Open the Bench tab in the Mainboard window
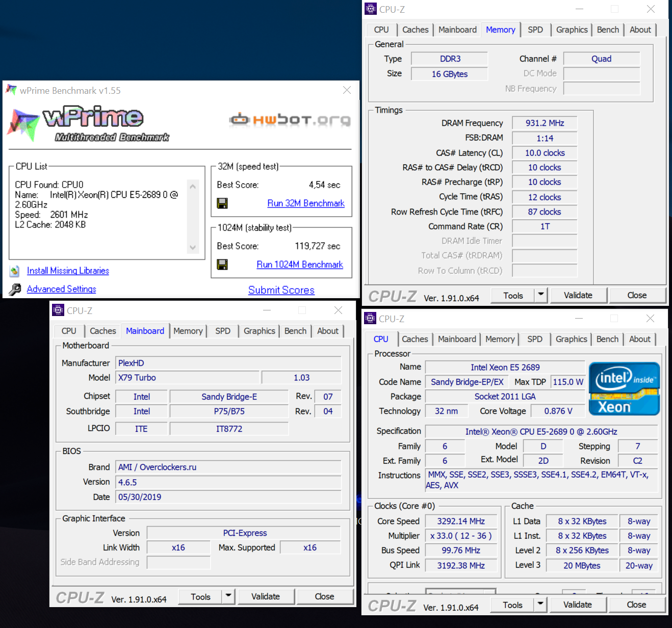 click(x=295, y=331)
